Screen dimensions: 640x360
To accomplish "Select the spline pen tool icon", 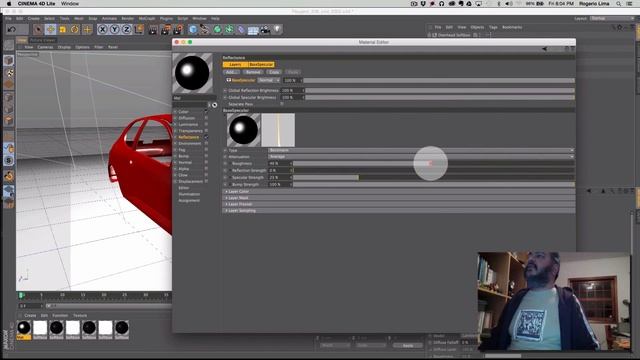I will pos(205,29).
